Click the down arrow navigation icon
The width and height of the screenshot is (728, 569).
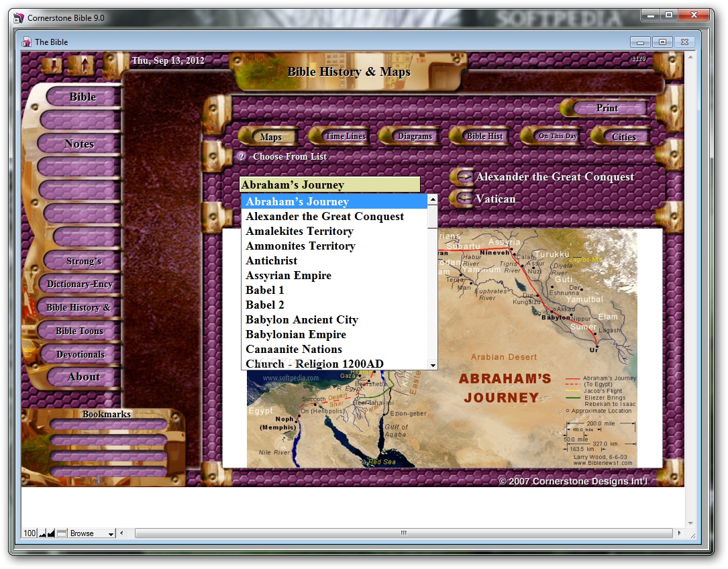52,65
